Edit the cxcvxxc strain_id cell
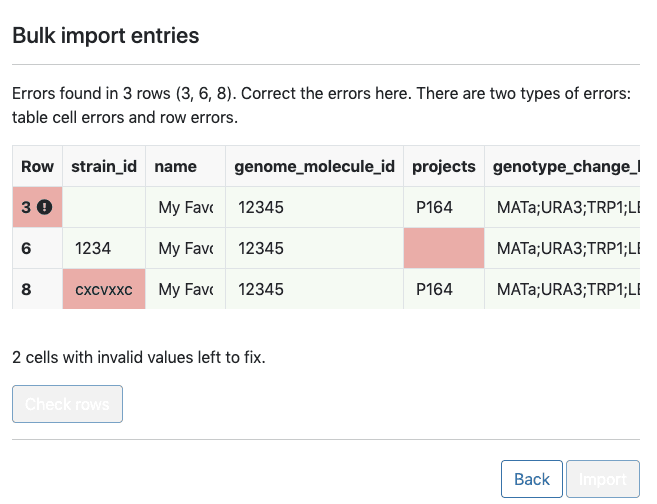657x504 pixels. coord(104,289)
